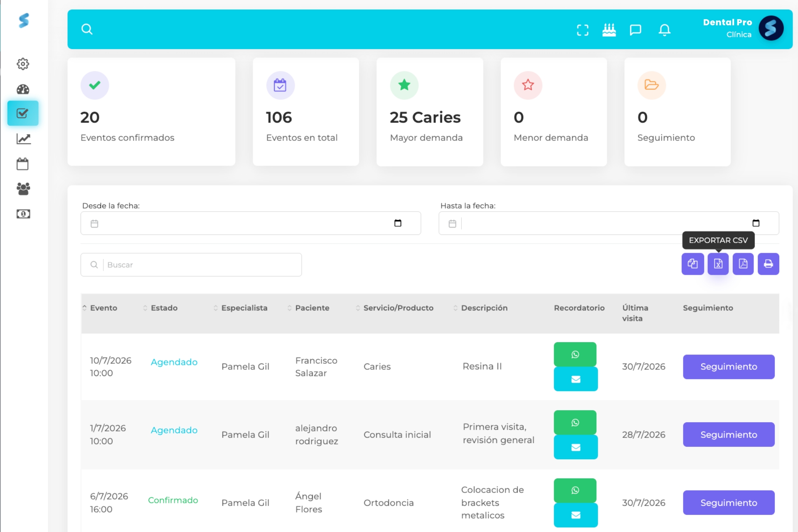Viewport: 798px width, 532px height.
Task: Click the Caries service cell
Action: click(377, 367)
